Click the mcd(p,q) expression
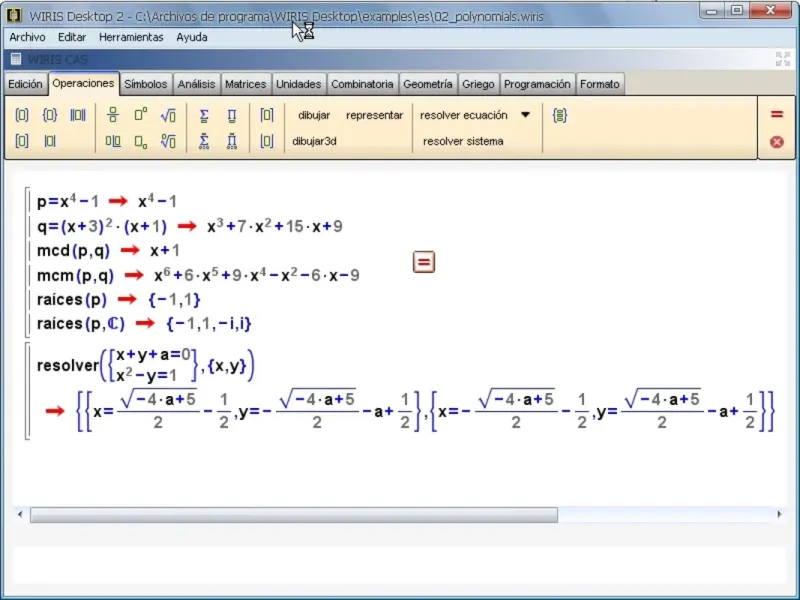This screenshot has width=800, height=600. pos(73,251)
